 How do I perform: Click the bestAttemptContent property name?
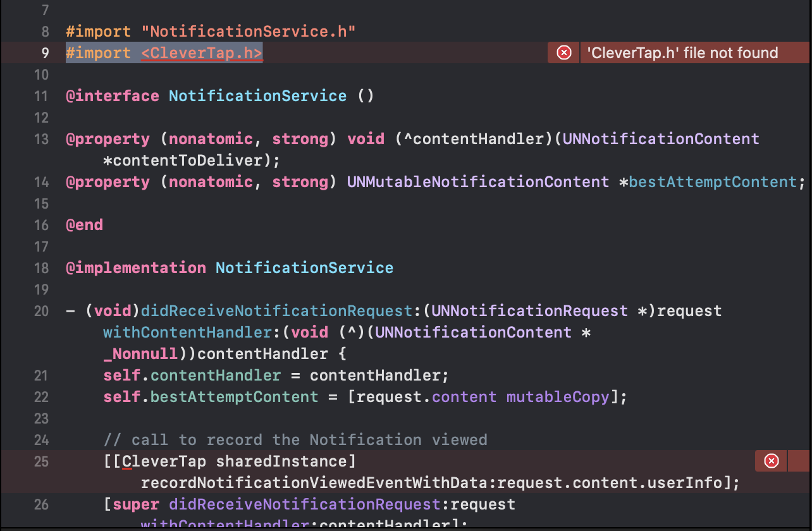[x=712, y=181]
